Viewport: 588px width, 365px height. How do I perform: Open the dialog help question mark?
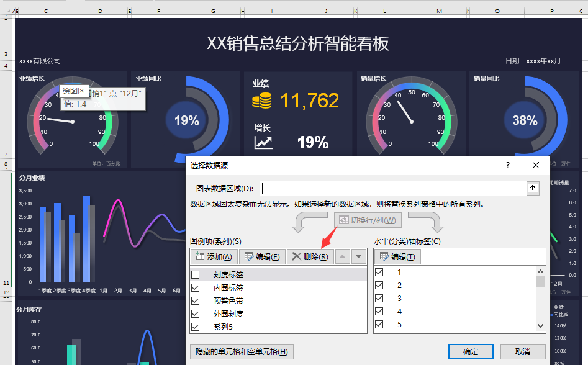point(508,165)
